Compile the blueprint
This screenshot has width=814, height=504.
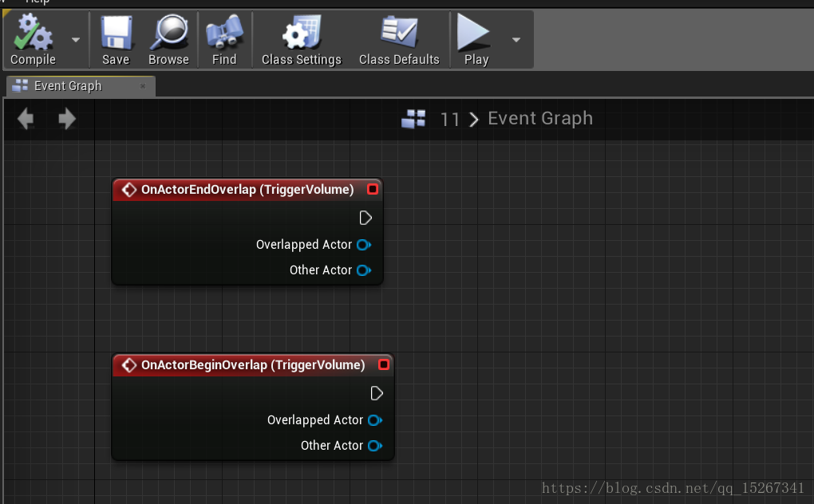click(x=34, y=41)
